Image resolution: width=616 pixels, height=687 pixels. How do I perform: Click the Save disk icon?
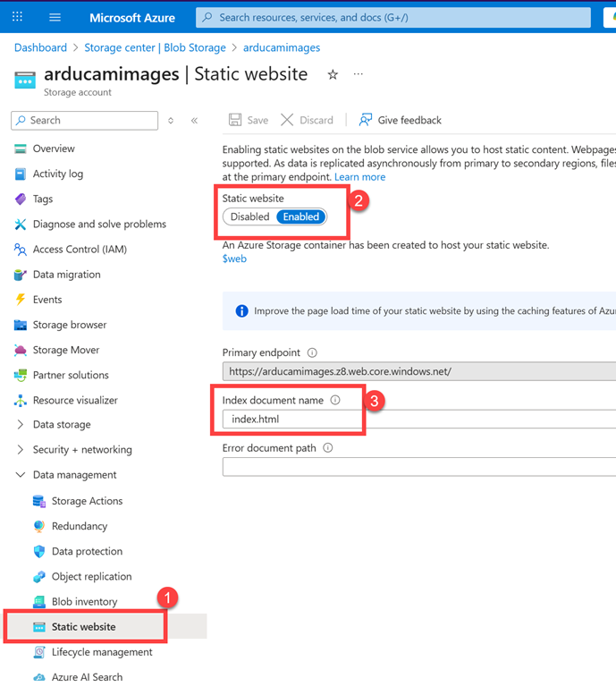point(235,120)
